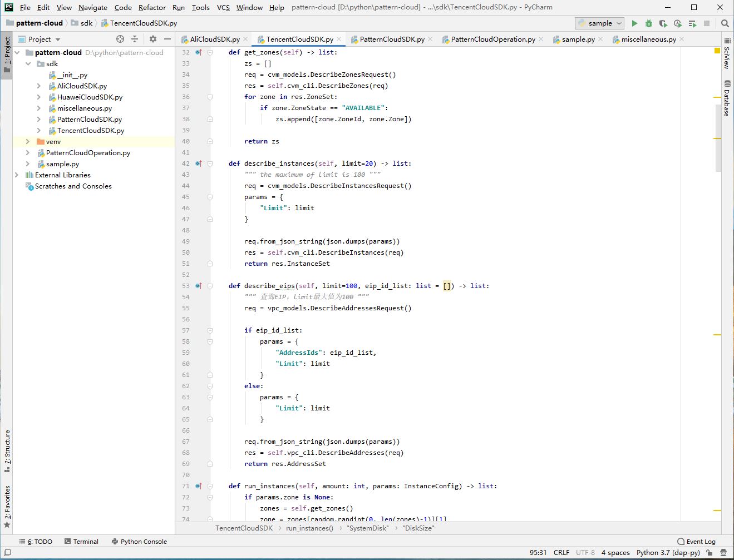Expand AliCloudSDK.py in tree
The height and width of the screenshot is (560, 734).
coord(38,86)
